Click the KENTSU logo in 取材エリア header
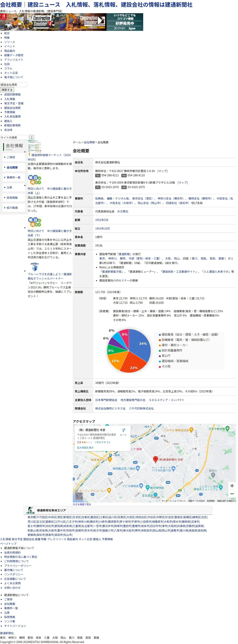 [x=30, y=510]
